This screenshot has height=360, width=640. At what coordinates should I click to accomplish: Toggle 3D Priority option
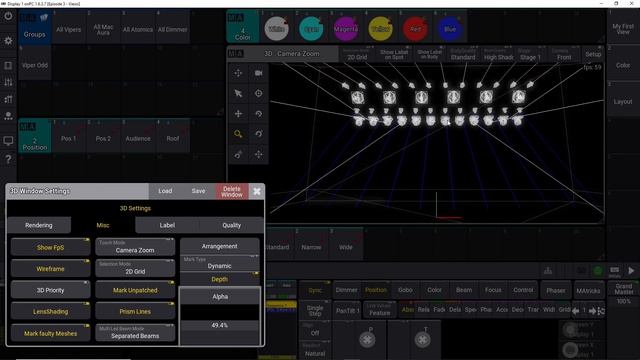(x=51, y=290)
